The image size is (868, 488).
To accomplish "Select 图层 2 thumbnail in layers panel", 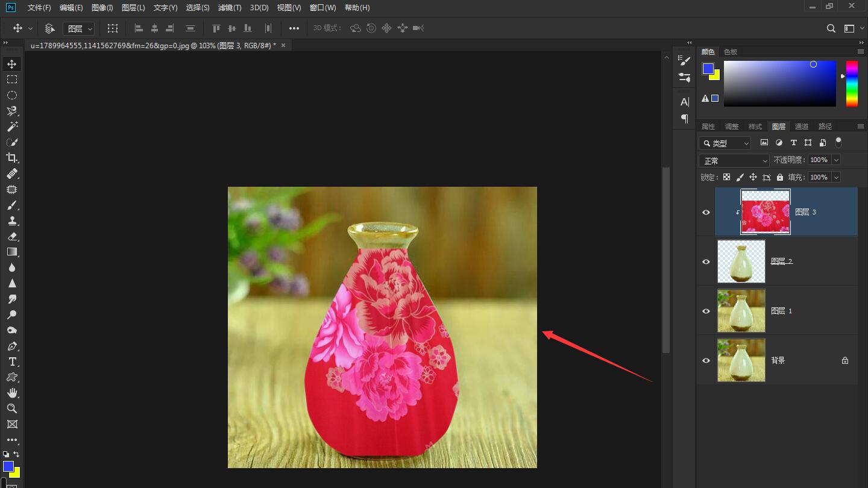I will tap(741, 261).
